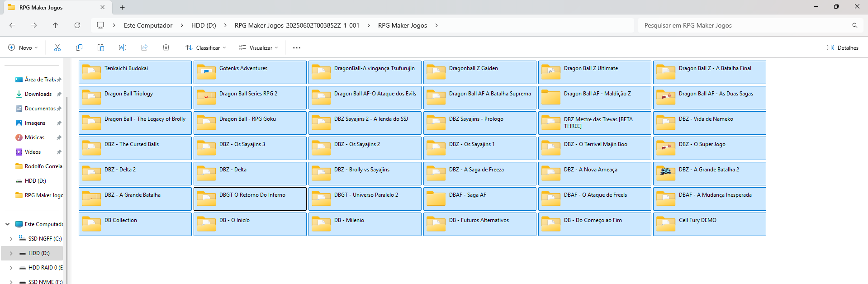Go forward with the right arrow
This screenshot has height=284, width=868.
pyautogui.click(x=34, y=25)
